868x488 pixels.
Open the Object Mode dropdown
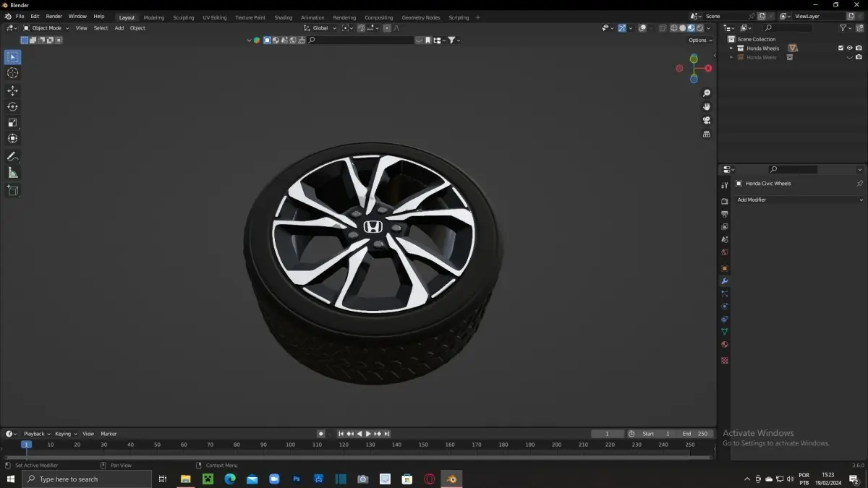[x=46, y=28]
